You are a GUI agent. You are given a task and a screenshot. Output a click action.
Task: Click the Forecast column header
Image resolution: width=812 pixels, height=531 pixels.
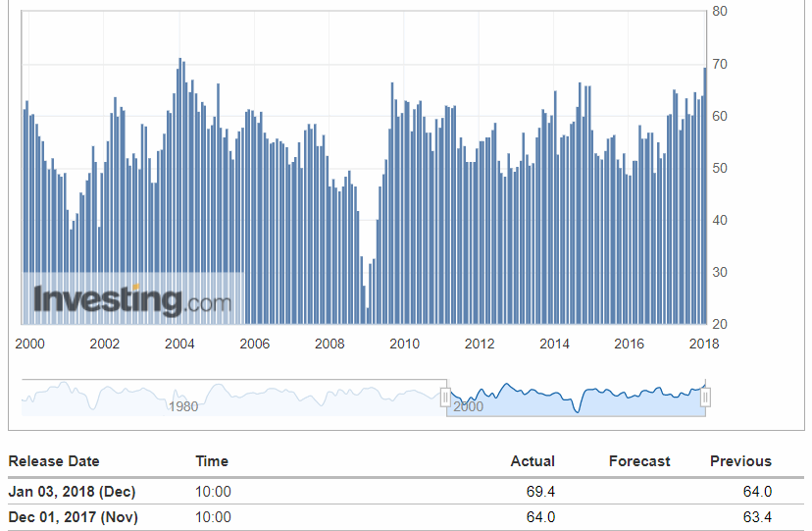pos(639,461)
